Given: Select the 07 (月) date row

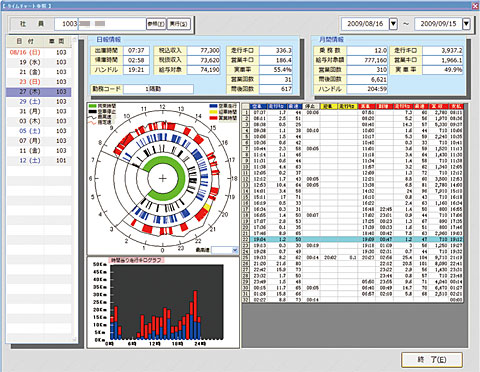Looking at the screenshot, I should (x=39, y=141).
